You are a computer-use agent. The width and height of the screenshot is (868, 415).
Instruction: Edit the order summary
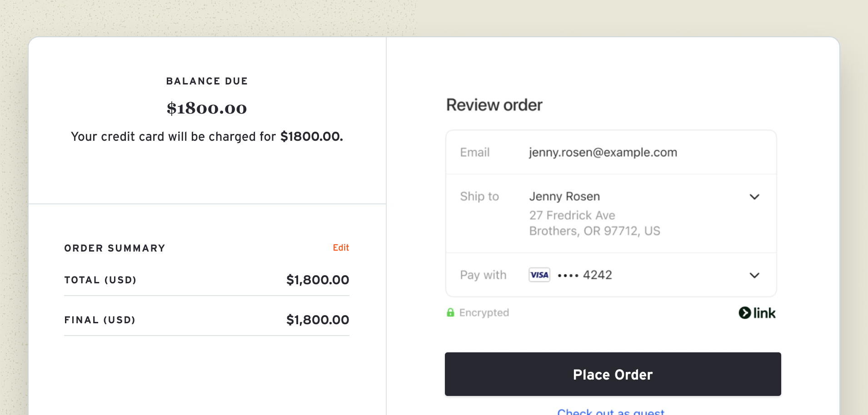pyautogui.click(x=340, y=247)
